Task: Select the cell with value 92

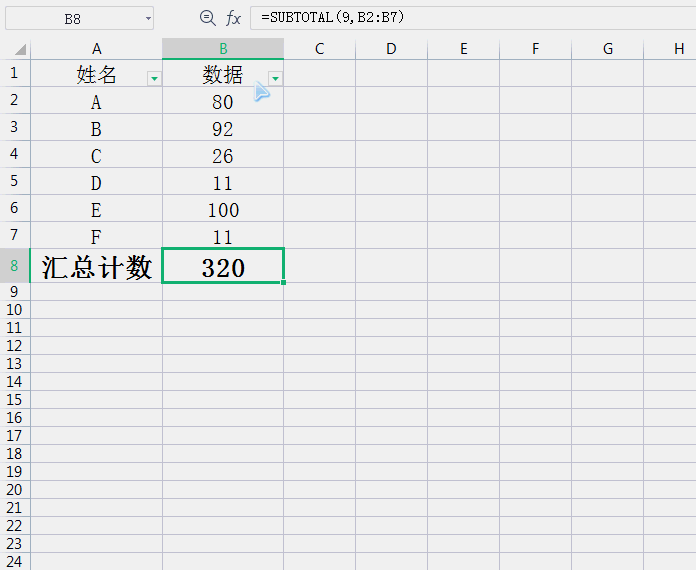Action: point(223,127)
